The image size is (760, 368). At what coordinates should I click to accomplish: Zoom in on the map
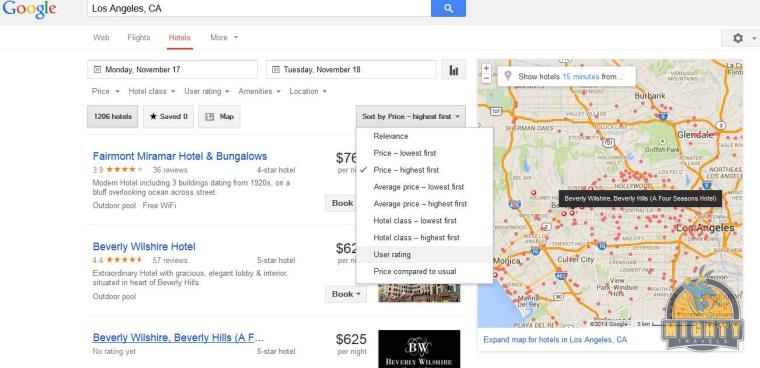(486, 68)
